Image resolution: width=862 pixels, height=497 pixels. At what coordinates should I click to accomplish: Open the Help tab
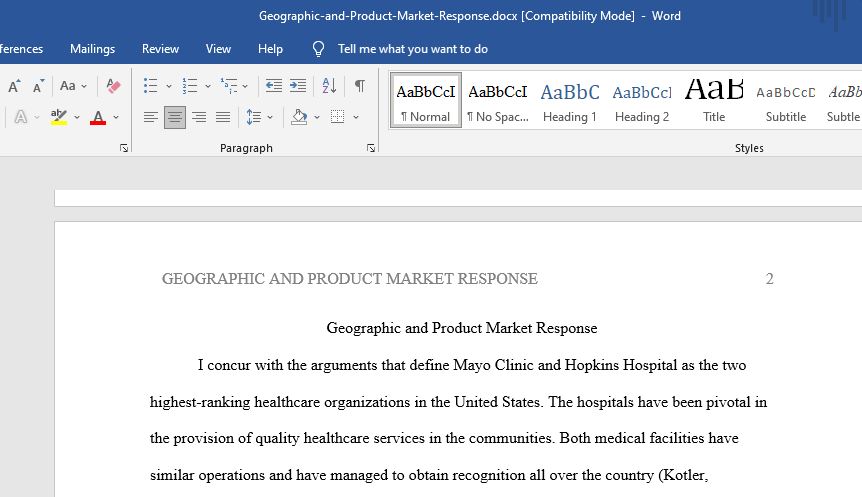tap(270, 49)
